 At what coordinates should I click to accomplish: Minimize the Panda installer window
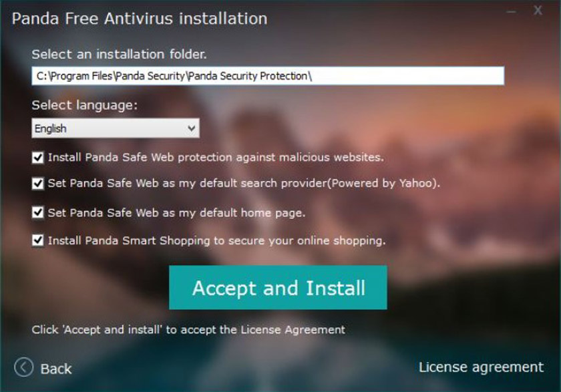511,12
